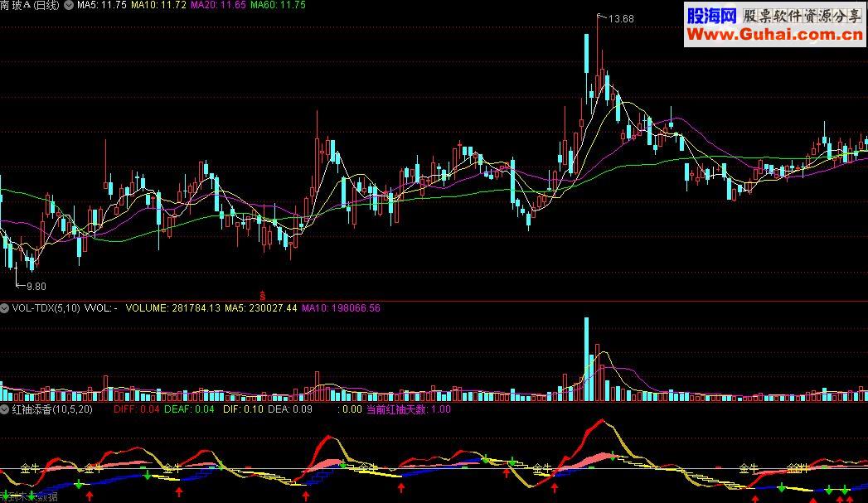The width and height of the screenshot is (868, 503).
Task: Click the 当前红袖天数: 1.00 readout
Action: (409, 409)
